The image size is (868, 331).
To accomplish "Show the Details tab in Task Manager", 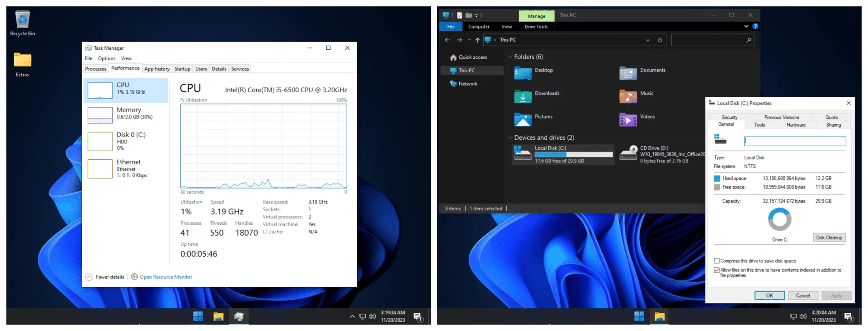I will click(219, 69).
